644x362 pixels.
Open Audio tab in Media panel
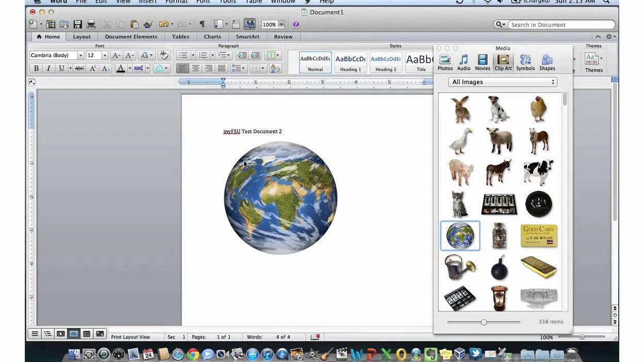click(x=463, y=63)
